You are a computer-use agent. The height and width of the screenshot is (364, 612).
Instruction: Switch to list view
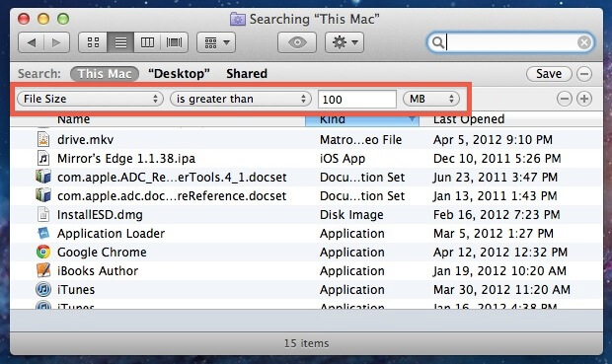click(120, 42)
